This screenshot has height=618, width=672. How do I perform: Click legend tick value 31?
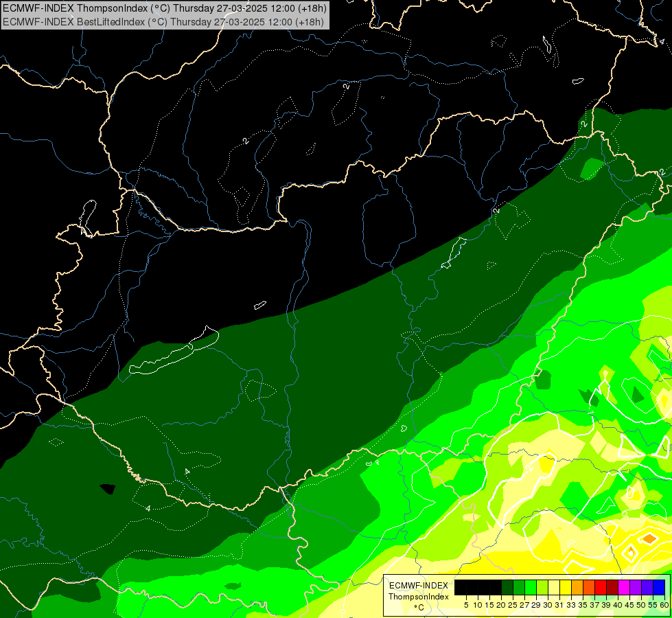click(559, 605)
